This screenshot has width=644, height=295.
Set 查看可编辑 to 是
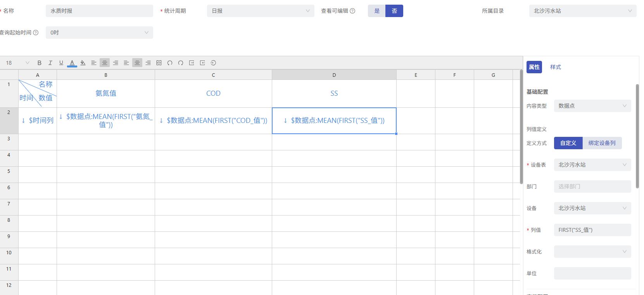point(377,11)
